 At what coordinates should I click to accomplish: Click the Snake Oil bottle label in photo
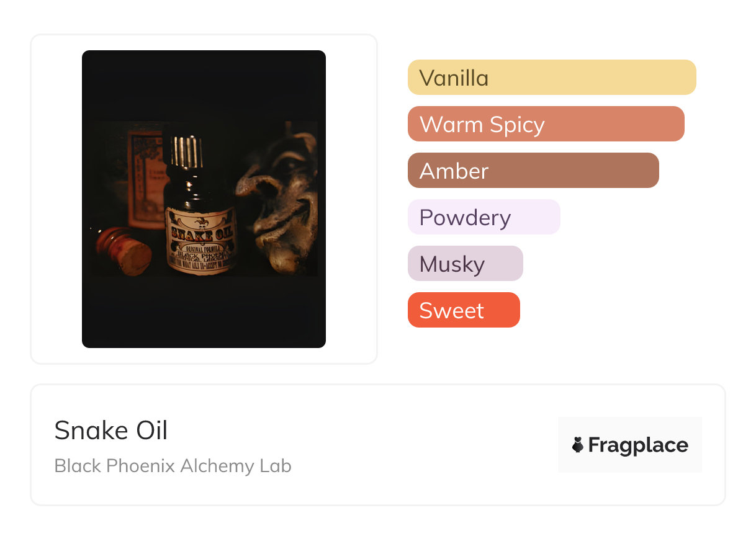200,239
